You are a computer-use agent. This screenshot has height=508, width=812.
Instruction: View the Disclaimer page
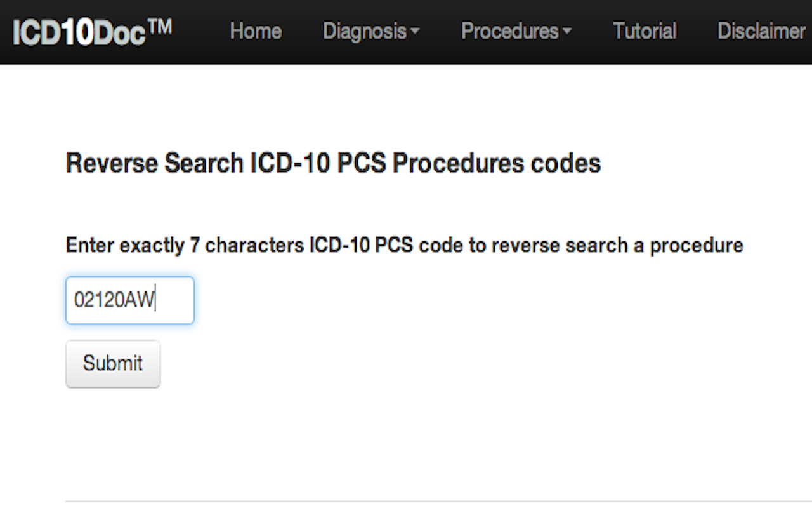pyautogui.click(x=761, y=32)
